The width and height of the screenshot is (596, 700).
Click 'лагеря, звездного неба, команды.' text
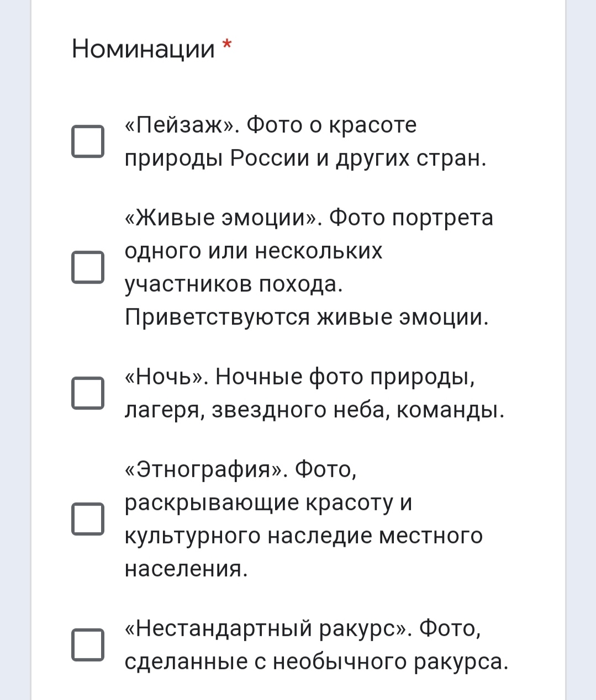314,410
